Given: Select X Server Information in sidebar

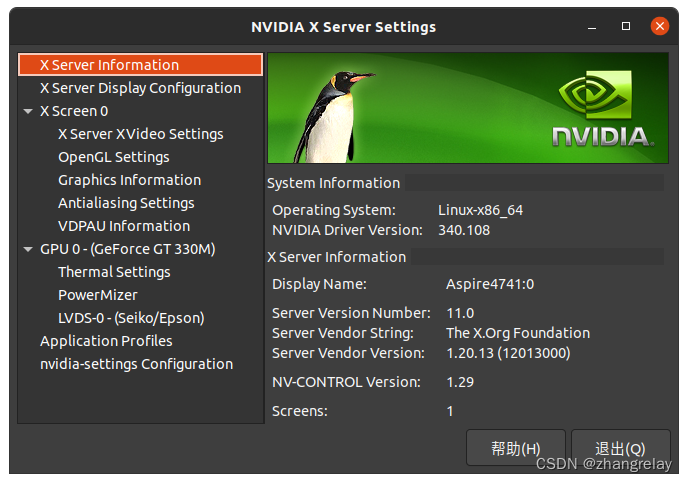Looking at the screenshot, I should click(x=140, y=65).
